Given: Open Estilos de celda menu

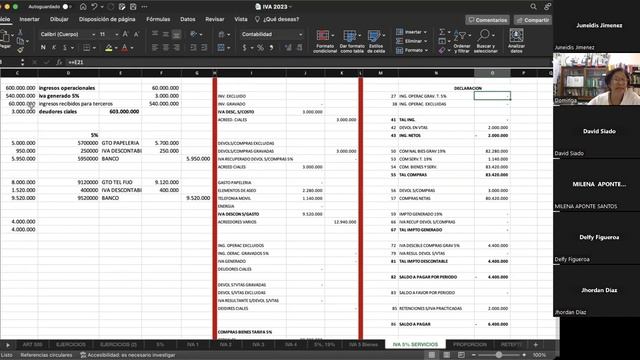Looking at the screenshot, I should (x=376, y=41).
